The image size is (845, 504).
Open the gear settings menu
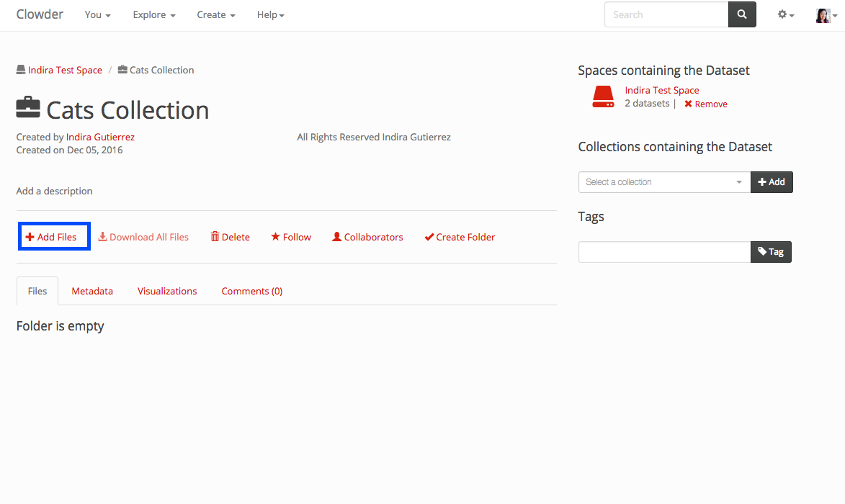tap(785, 15)
